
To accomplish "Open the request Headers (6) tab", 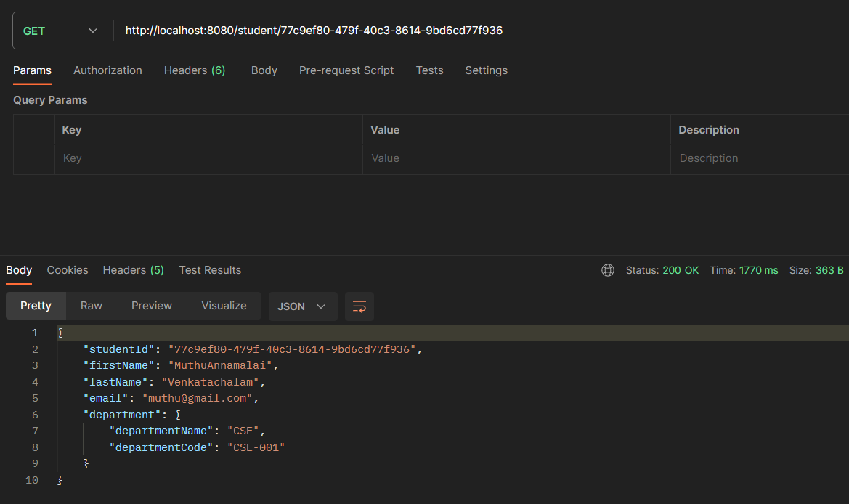I will pos(195,70).
